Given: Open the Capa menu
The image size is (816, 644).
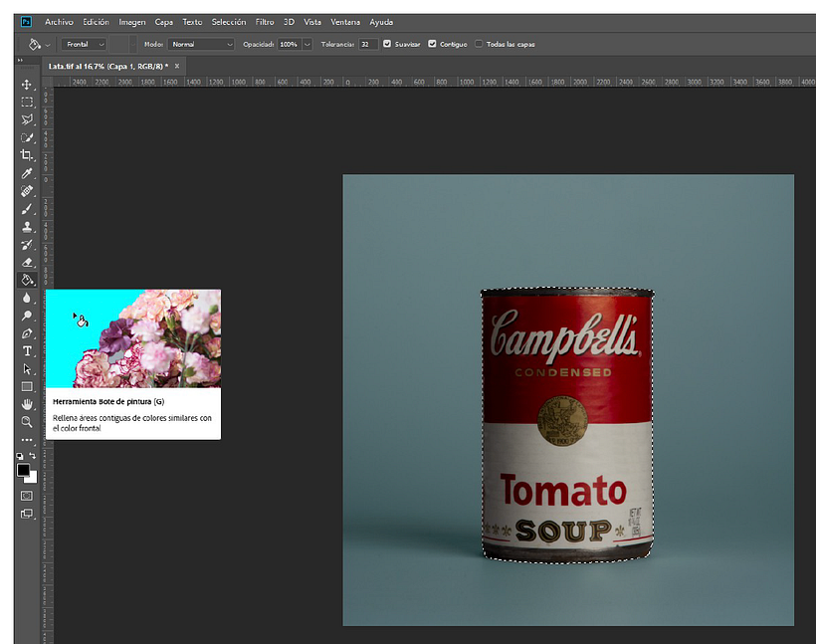Looking at the screenshot, I should 164,22.
